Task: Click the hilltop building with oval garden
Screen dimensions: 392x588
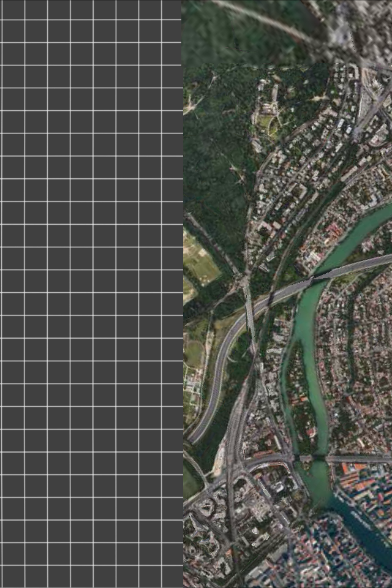Action: tap(267, 119)
